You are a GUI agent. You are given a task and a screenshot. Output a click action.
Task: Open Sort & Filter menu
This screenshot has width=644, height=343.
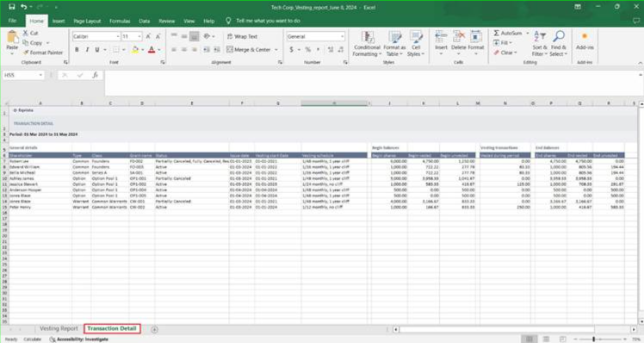click(x=539, y=44)
